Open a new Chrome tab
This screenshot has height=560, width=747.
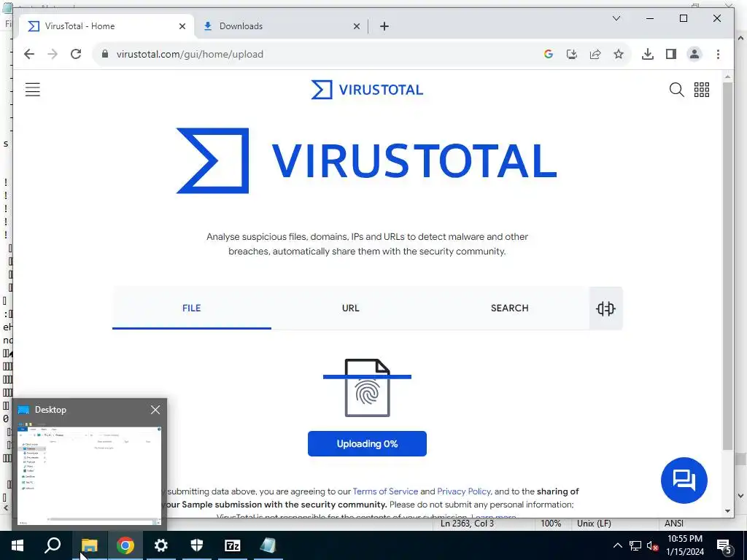(384, 26)
